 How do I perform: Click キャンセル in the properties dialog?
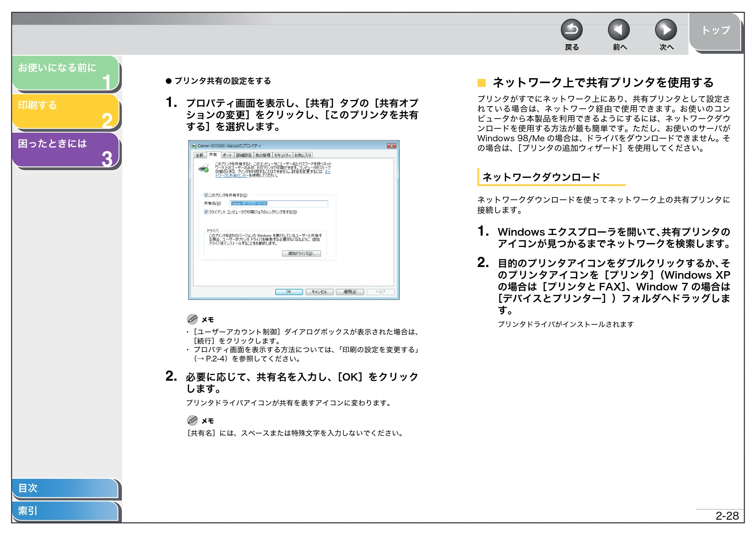pos(319,292)
